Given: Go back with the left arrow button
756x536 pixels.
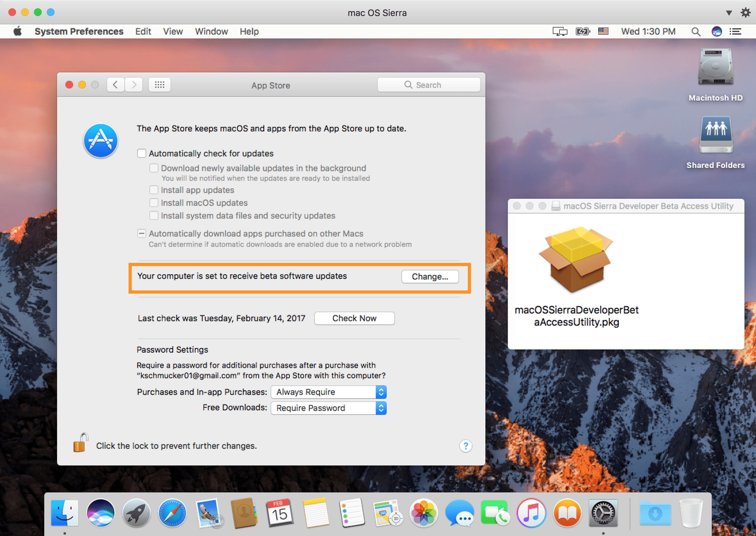Looking at the screenshot, I should tap(115, 85).
